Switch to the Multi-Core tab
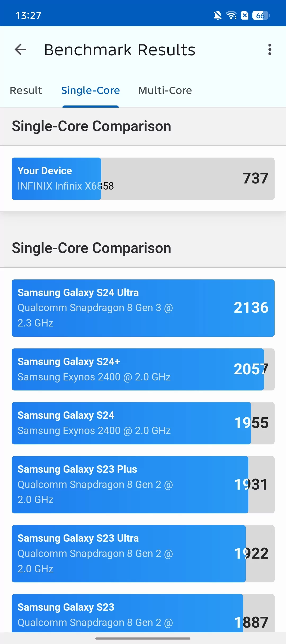The image size is (286, 644). 165,90
